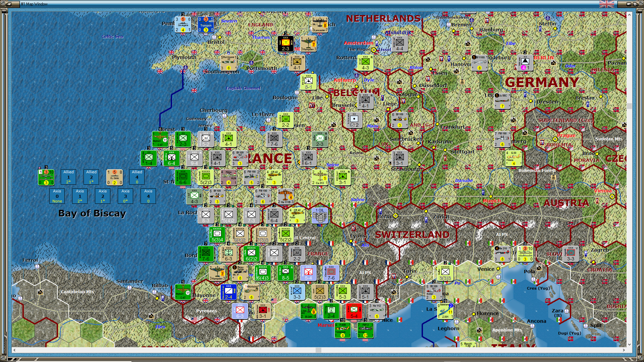Select the CA Algérie cruiser counter
The image size is (644, 362).
[x=183, y=24]
